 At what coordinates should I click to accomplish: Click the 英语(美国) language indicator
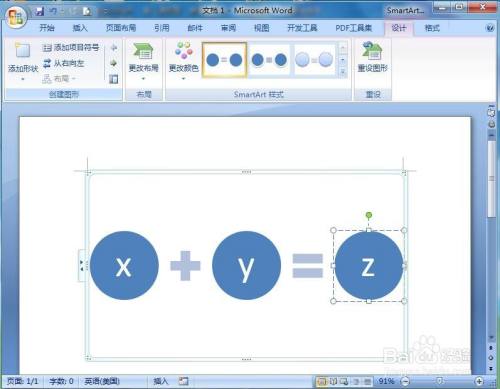102,381
